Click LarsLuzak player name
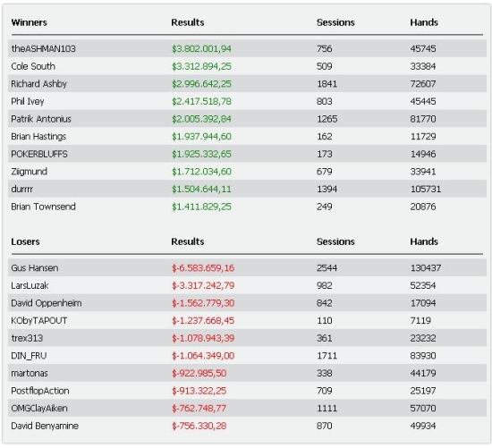The image size is (492, 448). tap(30, 285)
